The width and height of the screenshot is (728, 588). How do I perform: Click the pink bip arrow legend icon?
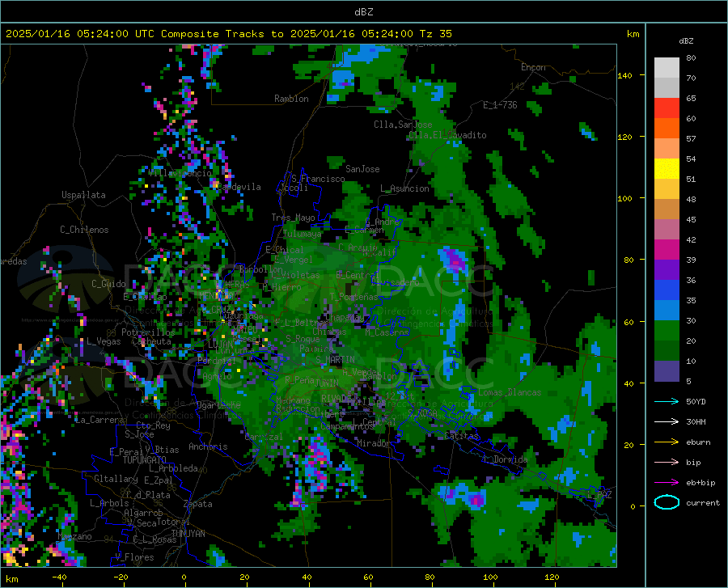pos(667,463)
